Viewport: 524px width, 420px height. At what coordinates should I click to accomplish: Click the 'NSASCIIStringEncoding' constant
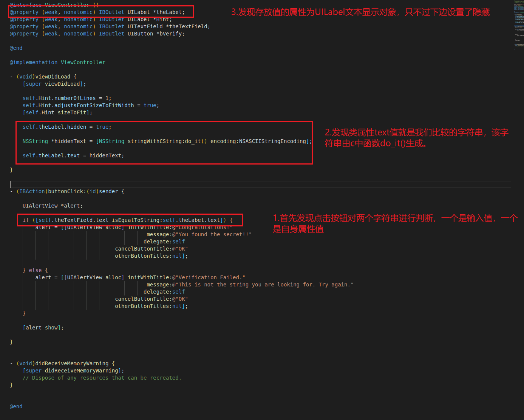coord(272,141)
